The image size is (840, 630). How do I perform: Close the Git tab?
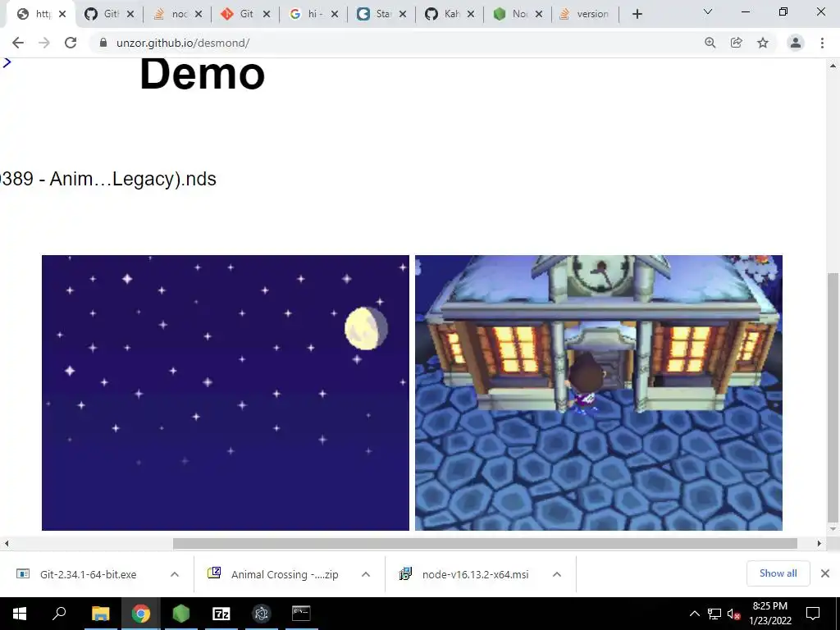pyautogui.click(x=267, y=14)
